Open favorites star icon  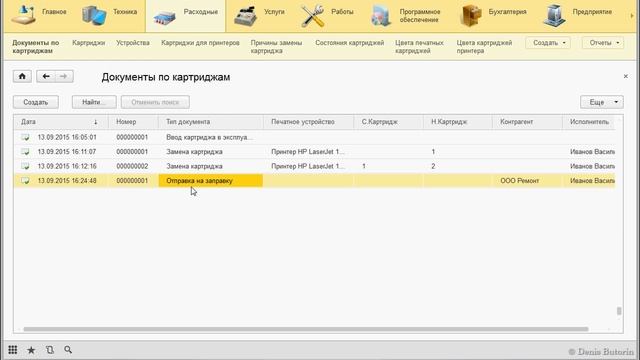[31, 350]
